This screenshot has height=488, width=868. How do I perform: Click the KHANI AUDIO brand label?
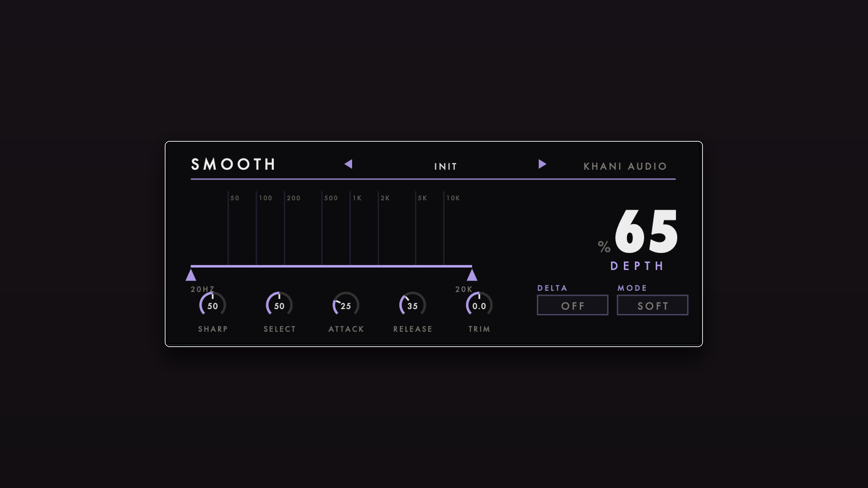click(x=625, y=166)
